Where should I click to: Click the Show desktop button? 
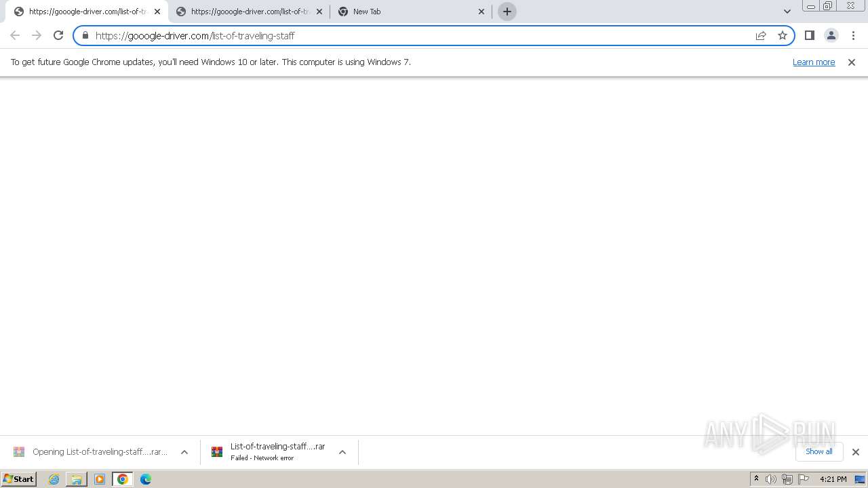click(x=861, y=479)
